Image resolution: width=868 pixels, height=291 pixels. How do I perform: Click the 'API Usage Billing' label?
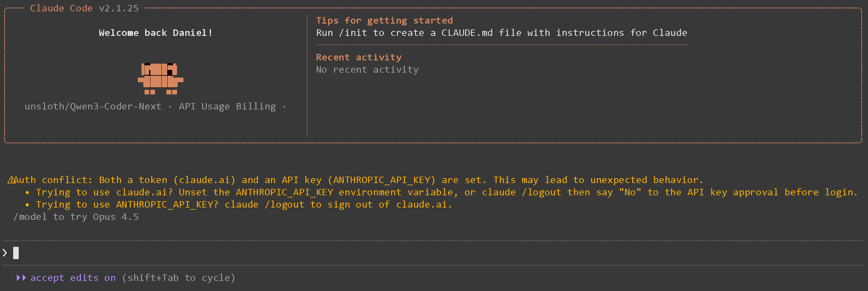[227, 106]
